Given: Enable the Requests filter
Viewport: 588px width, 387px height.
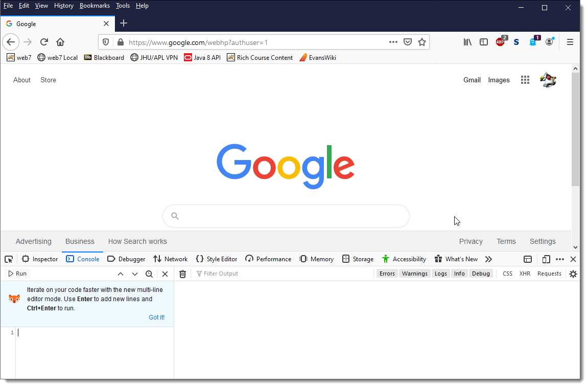Looking at the screenshot, I should coord(549,274).
